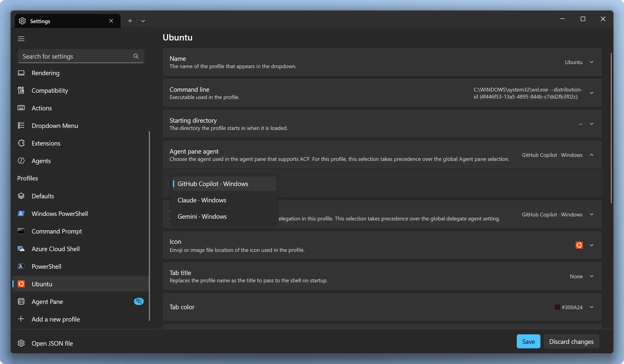
Task: Expand the Tab color setting chevron
Action: 592,307
